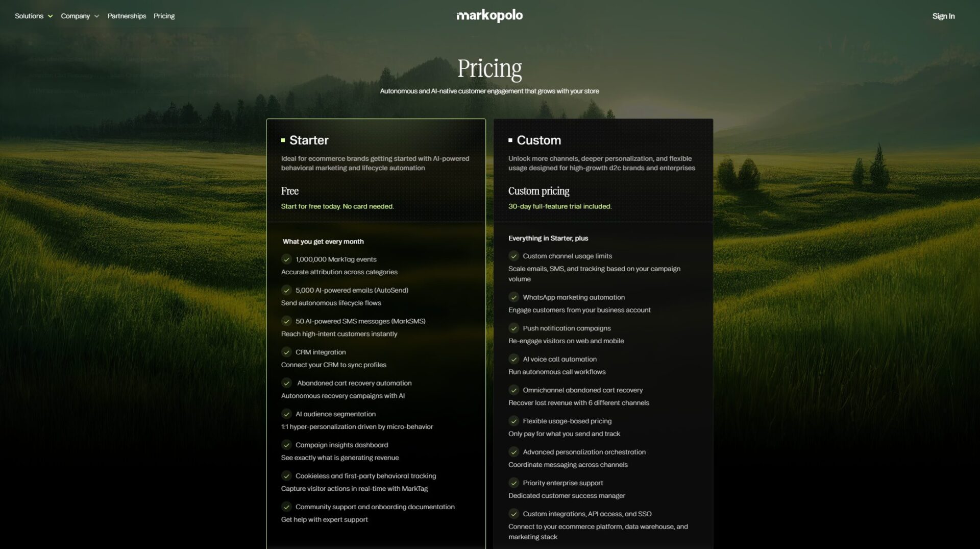This screenshot has height=549, width=980.
Task: Click checkmark next to AI voice call automation
Action: pos(514,359)
